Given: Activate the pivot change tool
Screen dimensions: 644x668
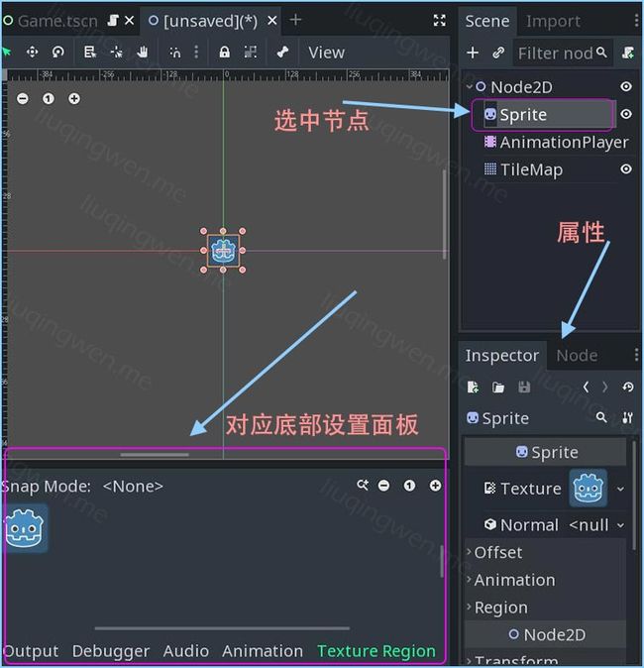Looking at the screenshot, I should coord(116,53).
